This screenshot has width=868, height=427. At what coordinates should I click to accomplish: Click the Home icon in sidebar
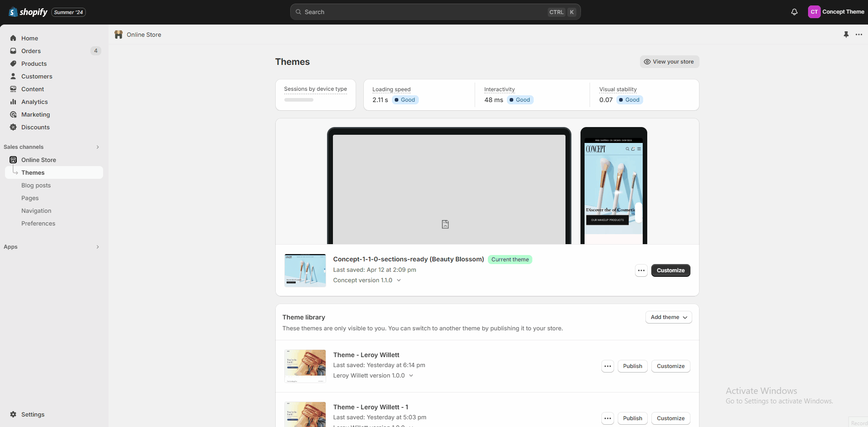(x=13, y=38)
